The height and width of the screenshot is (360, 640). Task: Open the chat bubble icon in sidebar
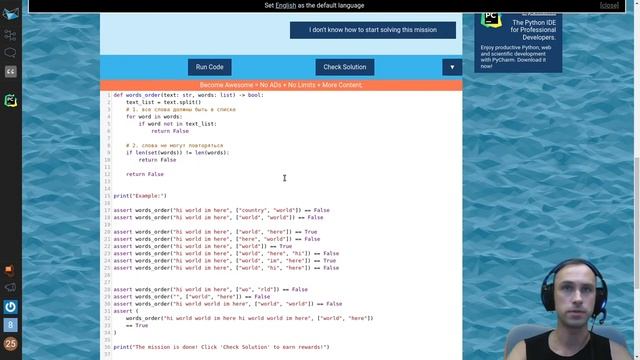(10, 53)
